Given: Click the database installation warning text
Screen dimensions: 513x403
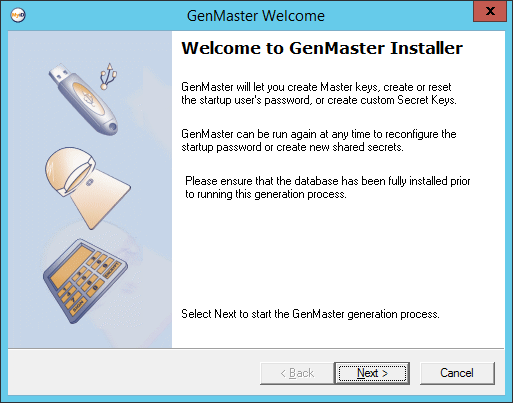Looking at the screenshot, I should click(x=328, y=187).
